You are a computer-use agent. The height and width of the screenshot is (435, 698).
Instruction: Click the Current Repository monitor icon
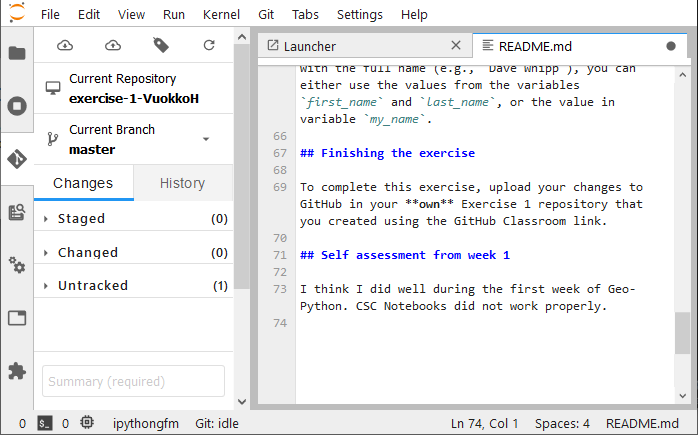pos(53,88)
